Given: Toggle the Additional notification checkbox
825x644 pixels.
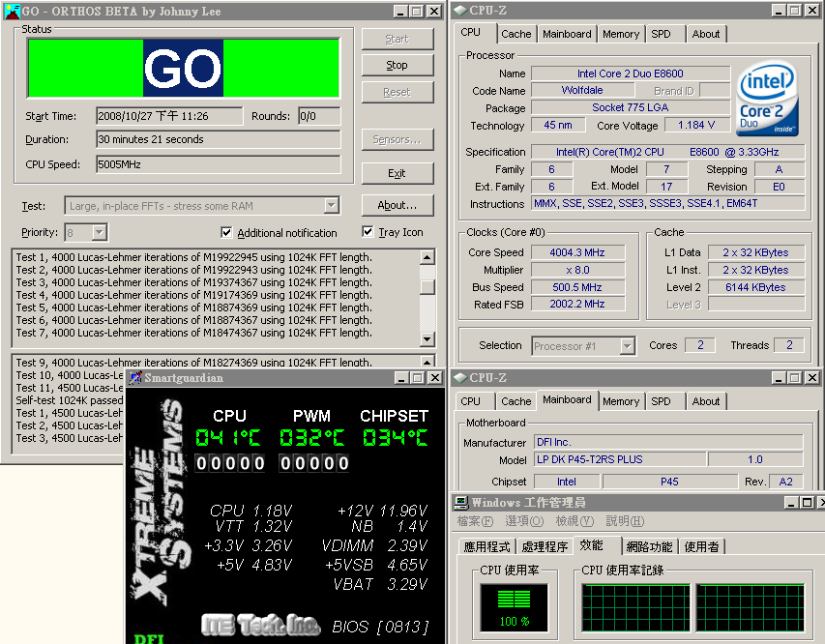Looking at the screenshot, I should tap(226, 232).
